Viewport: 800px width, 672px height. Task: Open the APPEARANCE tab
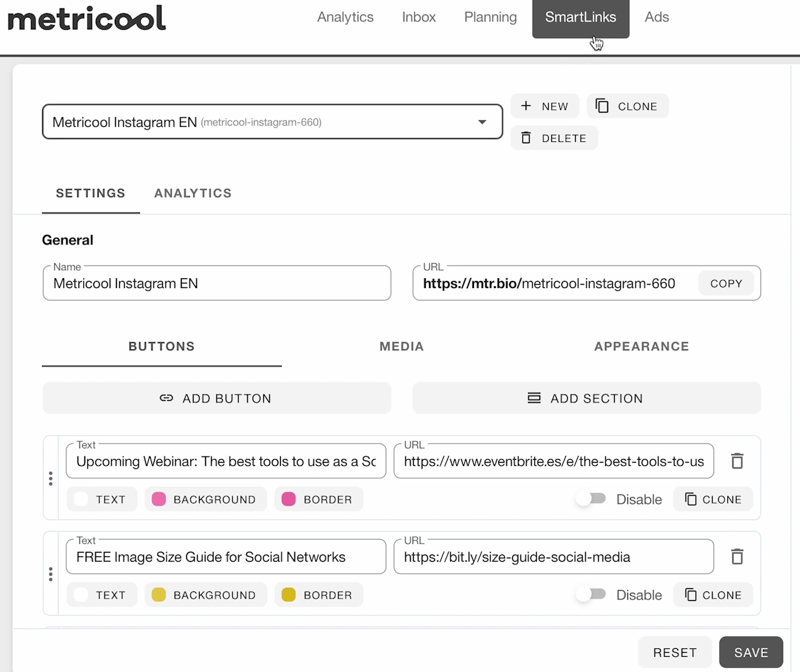(641, 347)
